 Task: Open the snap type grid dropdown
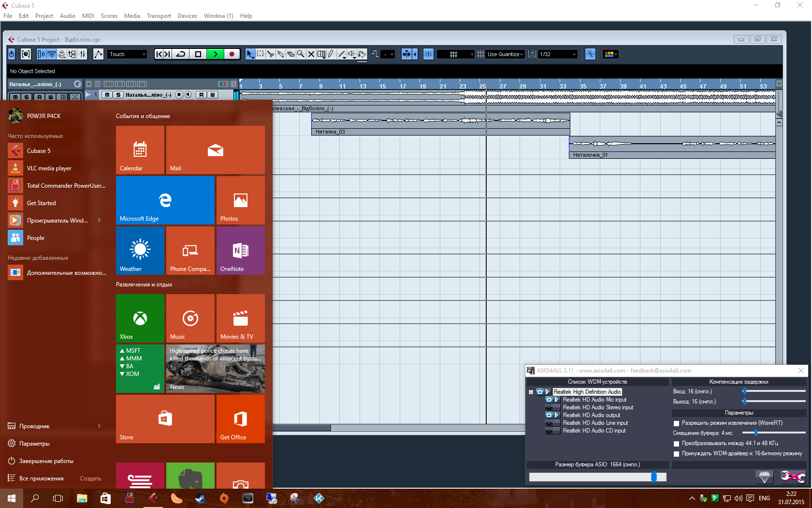coord(455,54)
